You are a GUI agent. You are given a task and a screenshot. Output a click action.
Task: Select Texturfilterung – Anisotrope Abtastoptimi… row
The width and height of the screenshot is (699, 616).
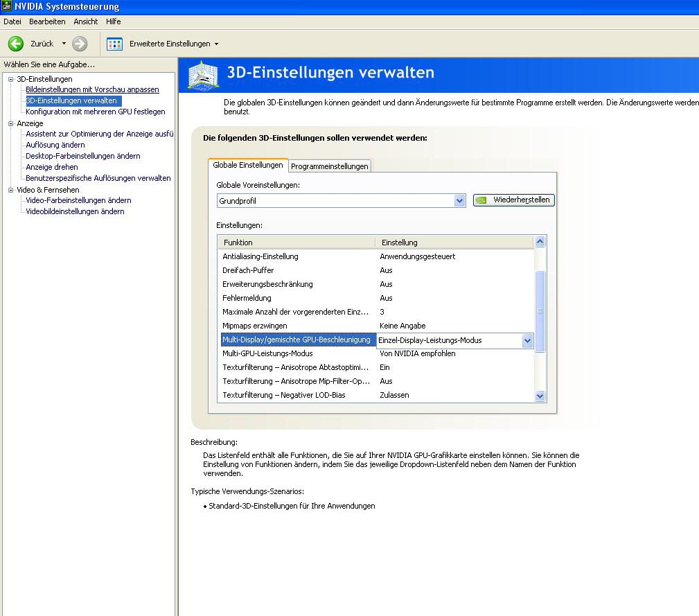pyautogui.click(x=375, y=368)
